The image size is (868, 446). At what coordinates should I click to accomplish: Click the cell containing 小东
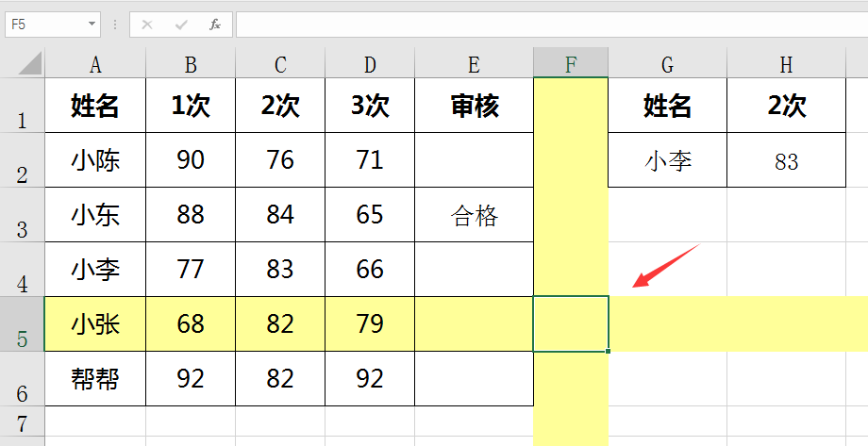coord(95,215)
